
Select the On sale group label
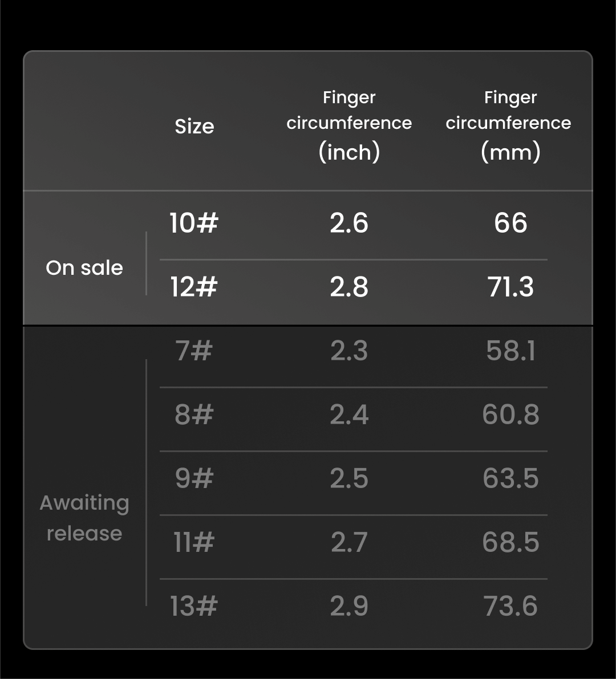84,267
